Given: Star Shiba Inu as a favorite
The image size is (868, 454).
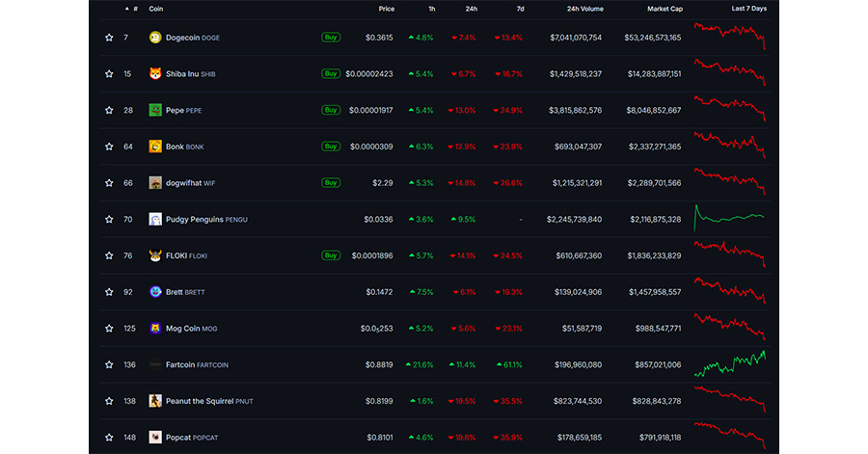Looking at the screenshot, I should [x=109, y=74].
